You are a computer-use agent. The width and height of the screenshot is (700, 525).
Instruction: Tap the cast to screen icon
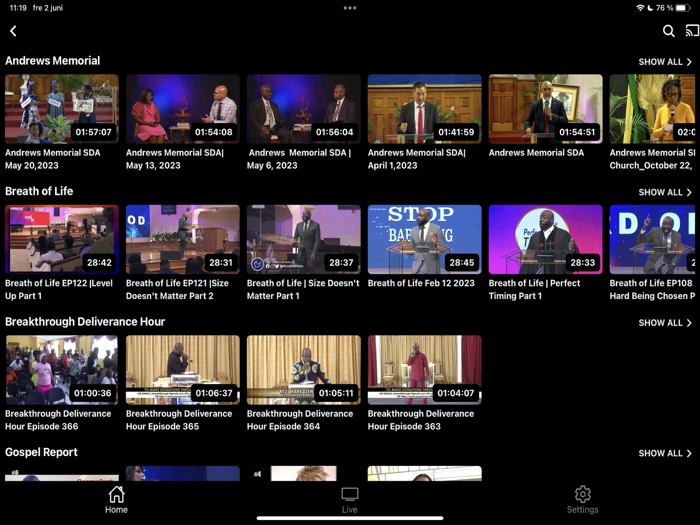(x=692, y=31)
